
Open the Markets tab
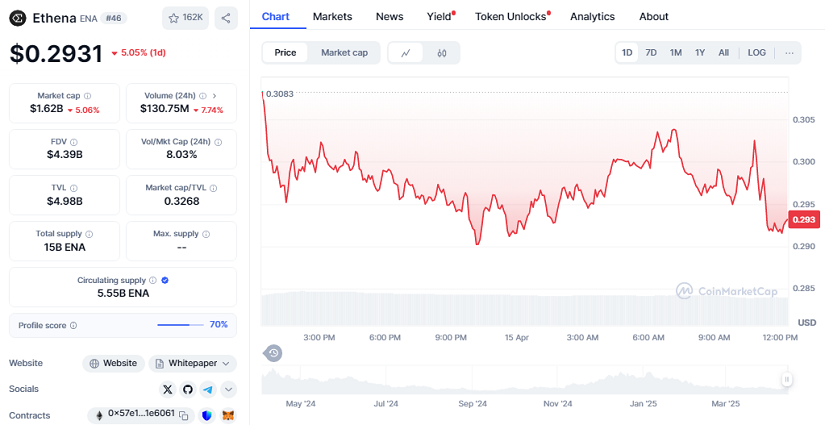[x=333, y=16]
